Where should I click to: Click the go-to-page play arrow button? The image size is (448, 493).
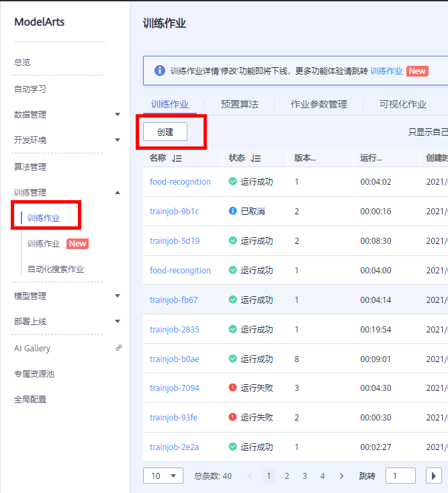coord(434,476)
